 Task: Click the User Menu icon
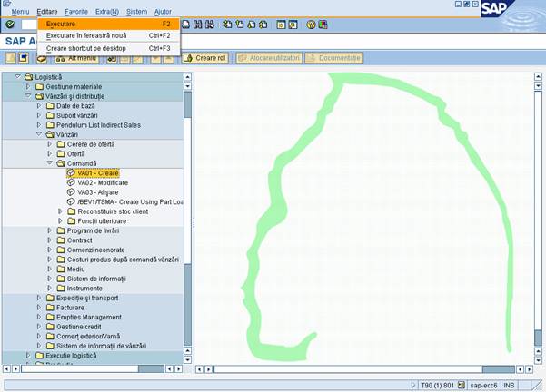pyautogui.click(x=11, y=58)
